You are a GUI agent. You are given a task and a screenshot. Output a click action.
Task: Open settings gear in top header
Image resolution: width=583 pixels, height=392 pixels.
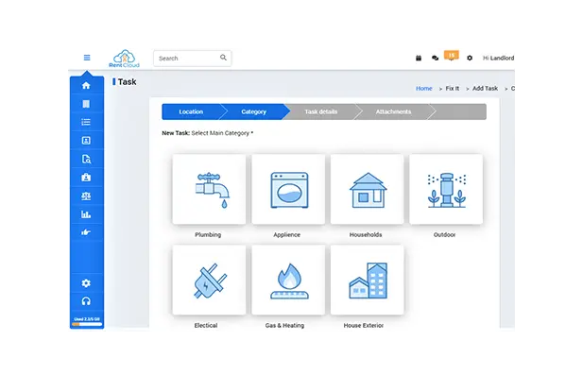[470, 59]
